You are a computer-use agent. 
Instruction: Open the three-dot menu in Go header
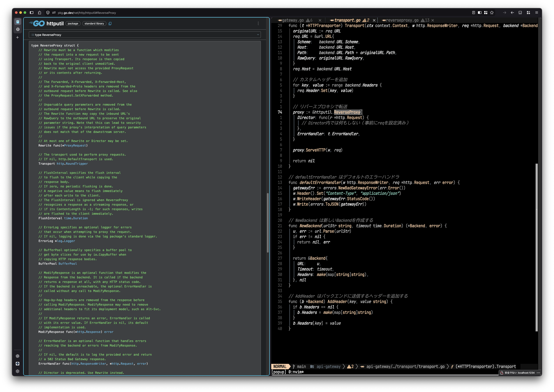pos(258,23)
